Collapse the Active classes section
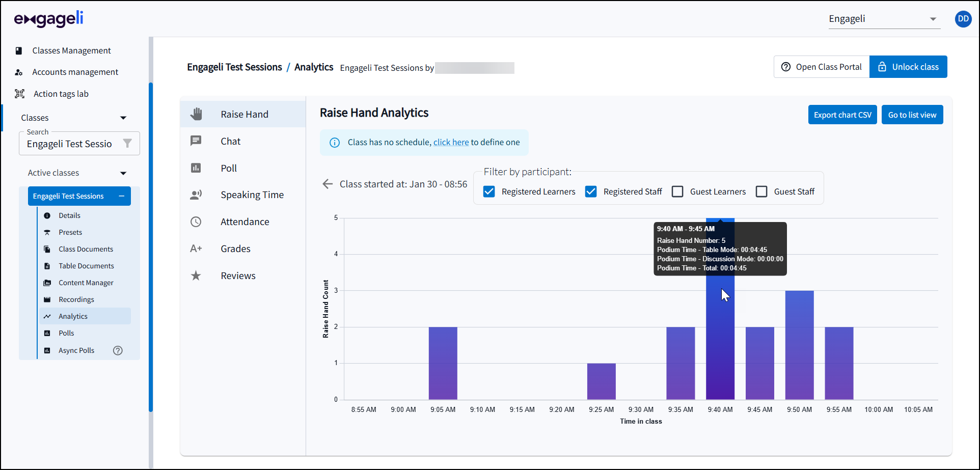The height and width of the screenshot is (470, 980). pyautogui.click(x=123, y=173)
